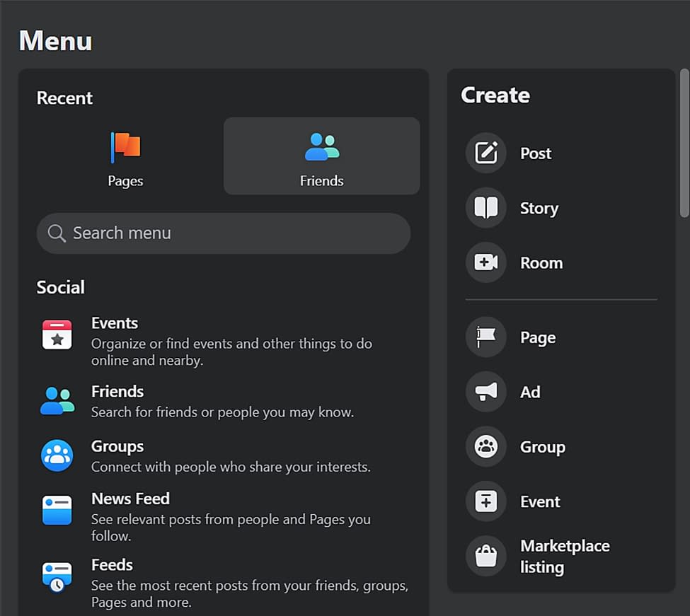690x616 pixels.
Task: Click the Events calendar icon
Action: point(57,335)
